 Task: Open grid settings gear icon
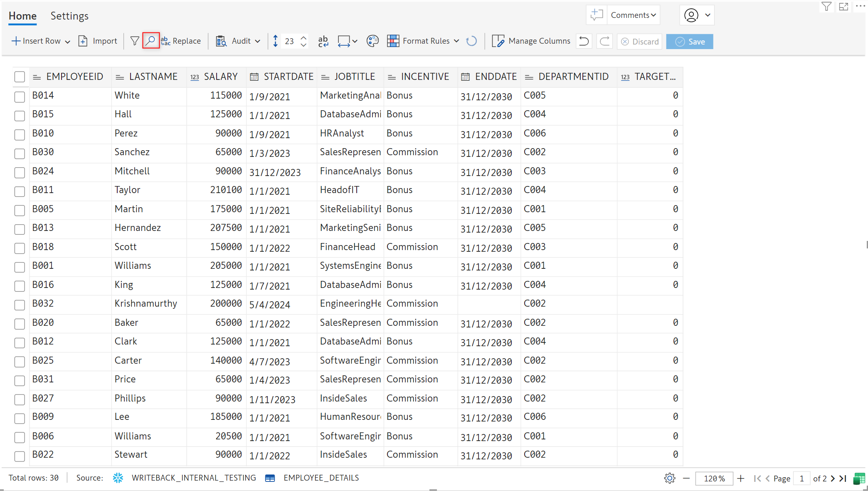669,479
